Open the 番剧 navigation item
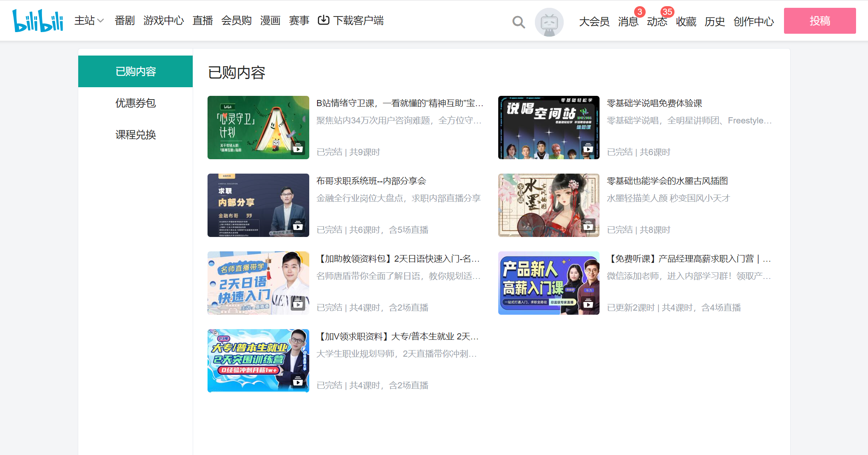Screen dimensions: 868x455 coord(125,21)
